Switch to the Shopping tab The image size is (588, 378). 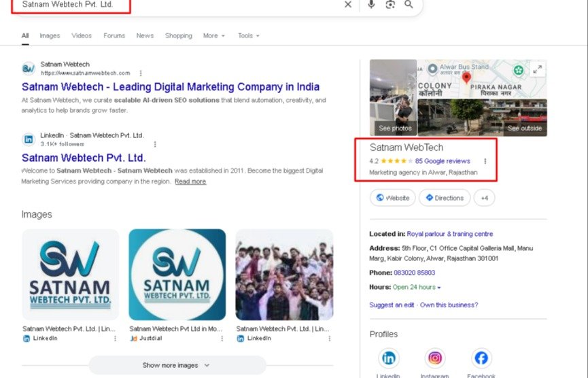[x=179, y=35]
